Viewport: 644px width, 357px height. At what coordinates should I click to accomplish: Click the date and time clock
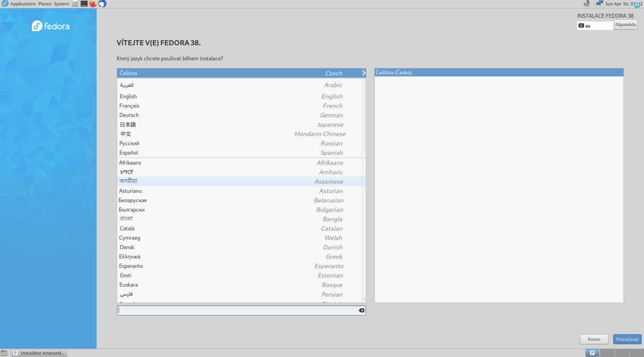tap(623, 4)
